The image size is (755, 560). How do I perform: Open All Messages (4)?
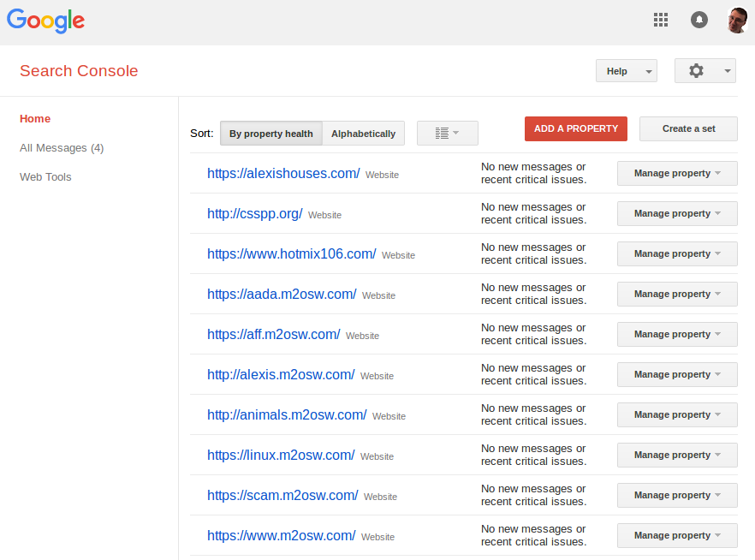pos(62,148)
